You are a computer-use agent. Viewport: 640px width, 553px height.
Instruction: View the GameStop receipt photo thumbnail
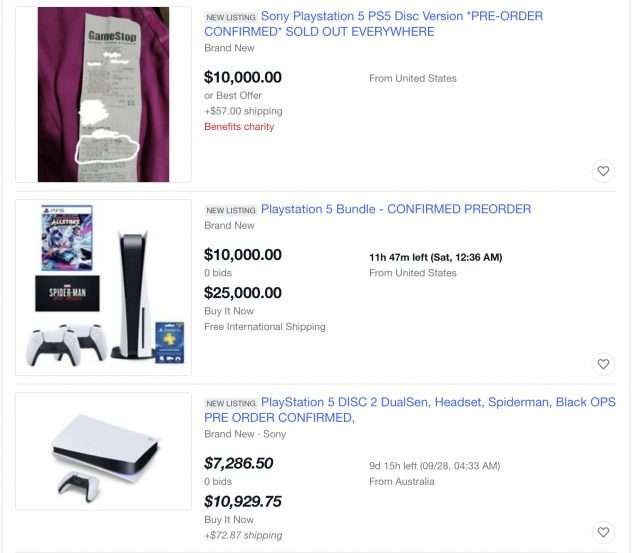[x=103, y=94]
